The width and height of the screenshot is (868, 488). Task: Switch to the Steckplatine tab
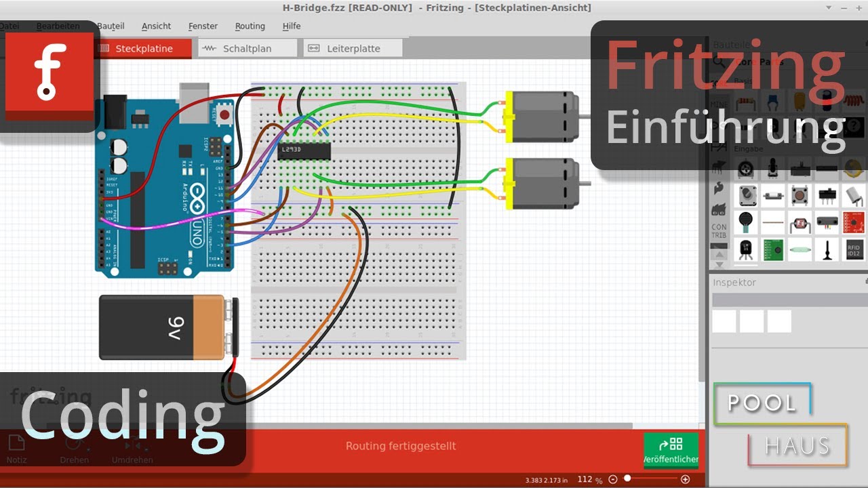coord(143,49)
